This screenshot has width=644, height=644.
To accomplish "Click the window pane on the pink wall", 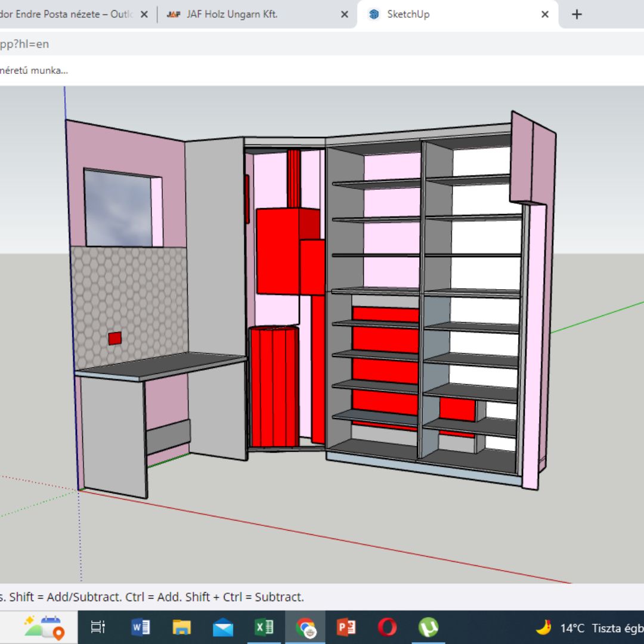I will click(118, 208).
